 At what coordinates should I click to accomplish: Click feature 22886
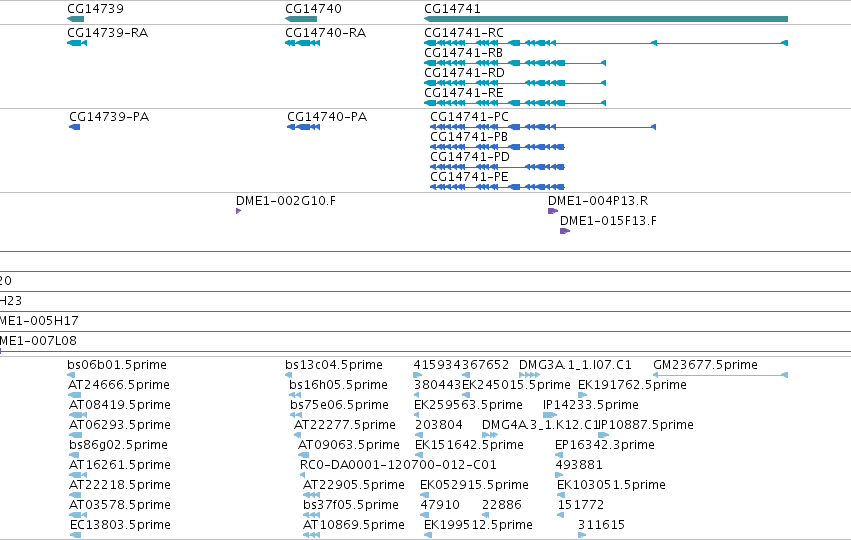[x=502, y=505]
